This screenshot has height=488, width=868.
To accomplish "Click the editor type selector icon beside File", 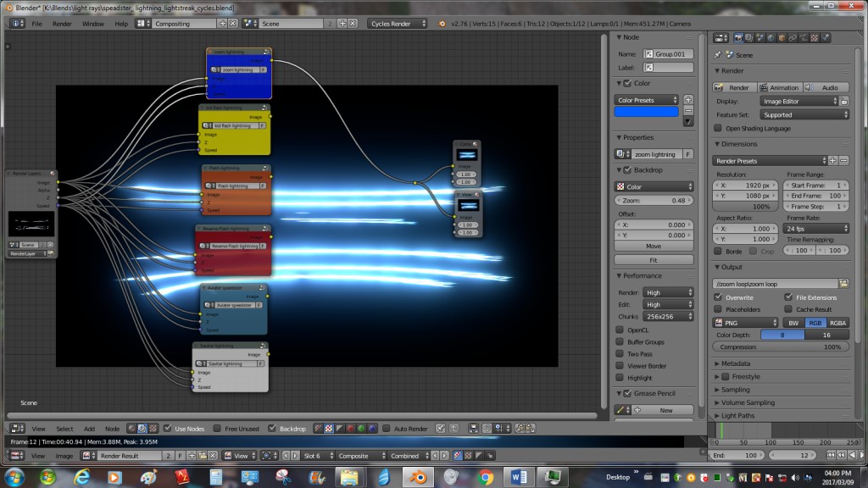I will (17, 23).
